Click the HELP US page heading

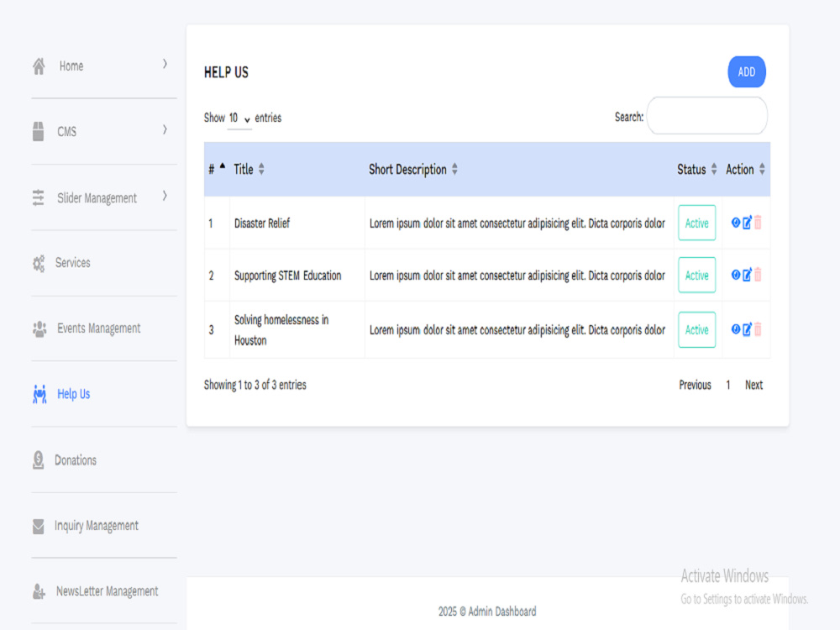pos(226,72)
